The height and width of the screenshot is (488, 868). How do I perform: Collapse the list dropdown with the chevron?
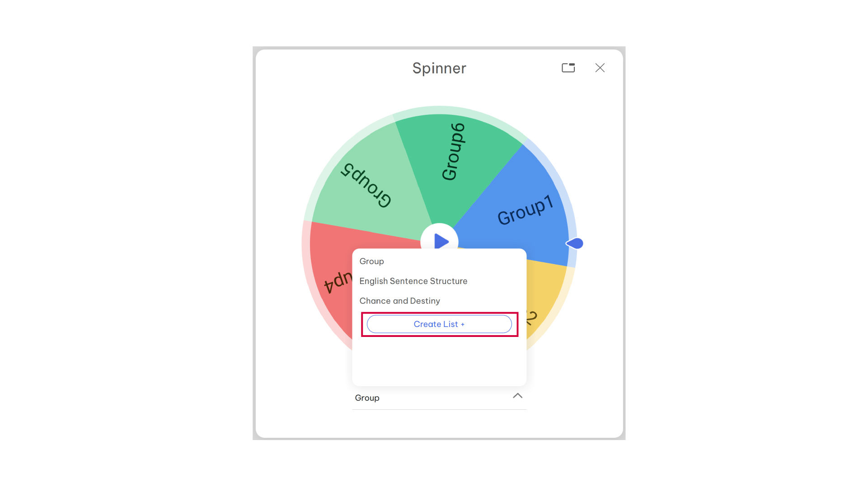518,396
